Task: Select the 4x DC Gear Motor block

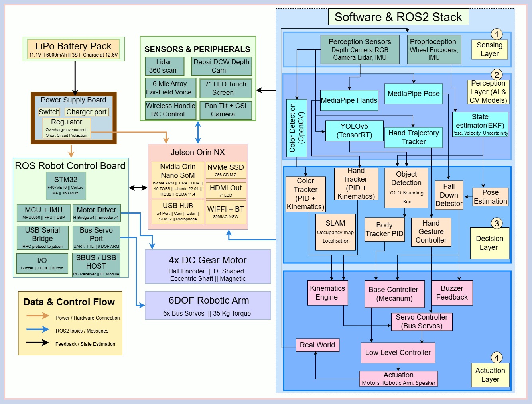Action: [208, 267]
